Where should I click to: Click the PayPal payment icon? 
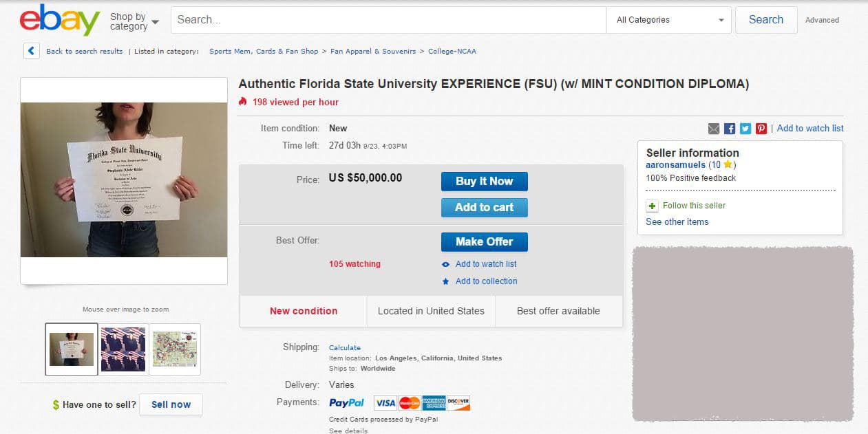click(x=347, y=402)
